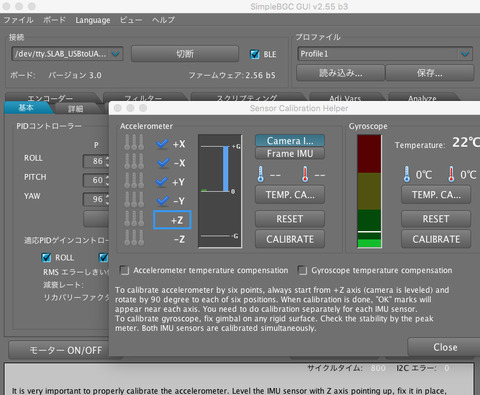The height and width of the screenshot is (395, 480).
Task: Click thermometer icons beside +X axis
Action: 134,143
